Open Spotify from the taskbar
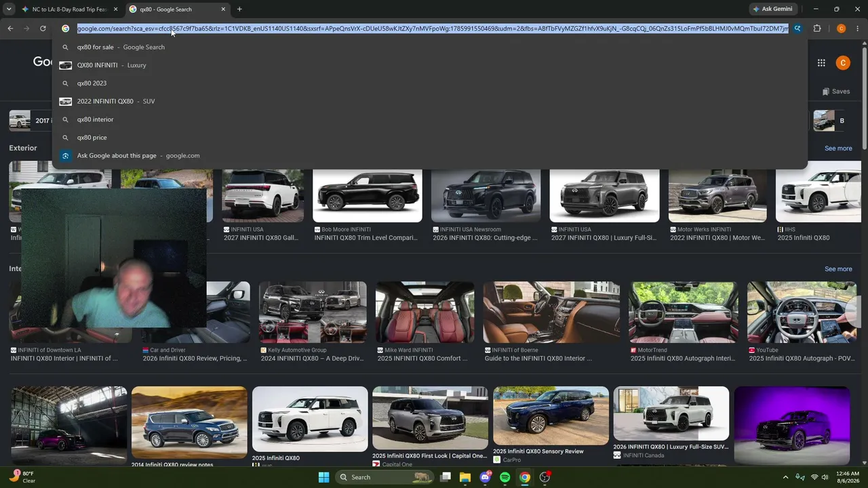 coord(505,477)
